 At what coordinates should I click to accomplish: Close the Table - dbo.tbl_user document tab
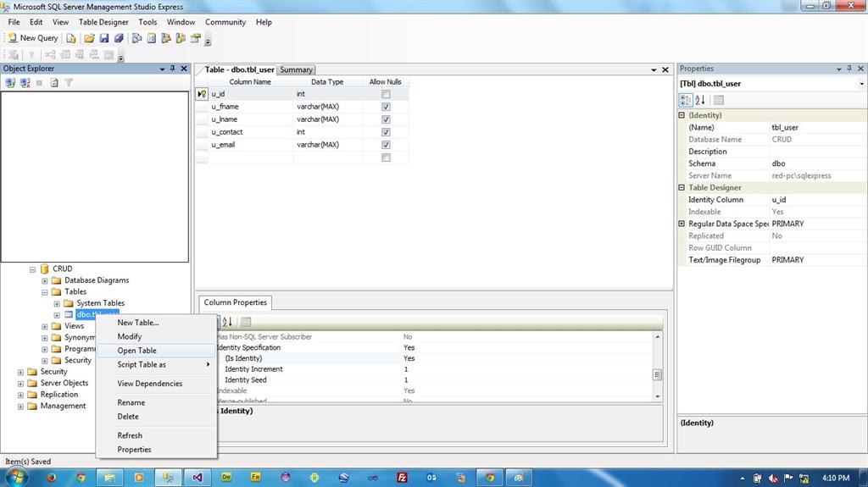click(x=665, y=69)
